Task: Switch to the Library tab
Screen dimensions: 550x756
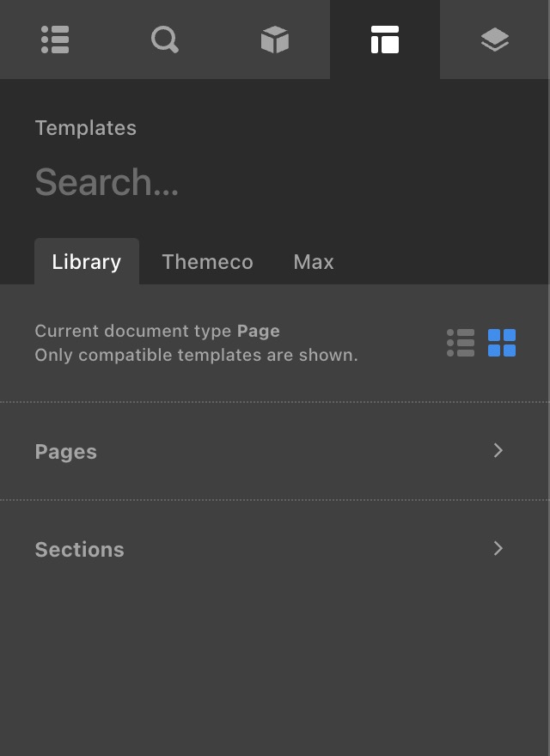Action: [86, 262]
